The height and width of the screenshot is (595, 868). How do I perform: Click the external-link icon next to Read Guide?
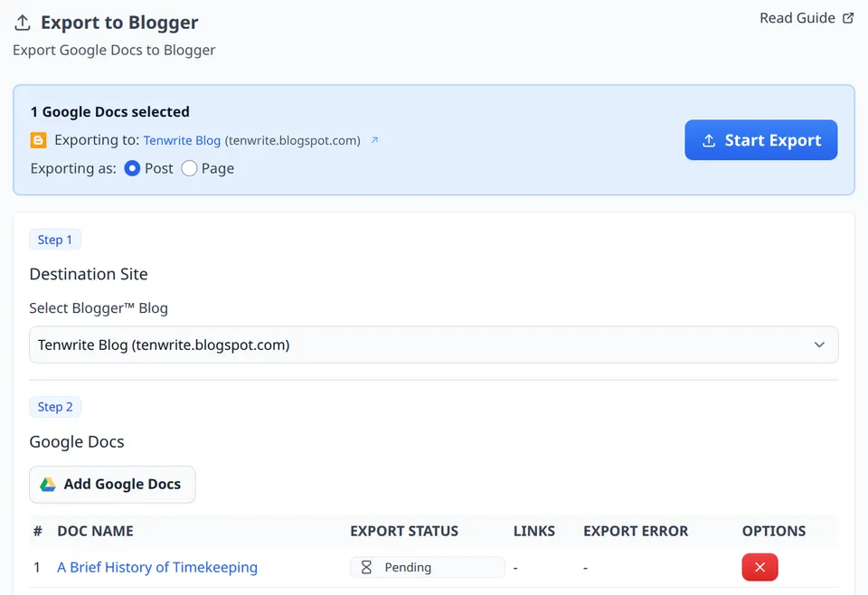pos(847,18)
